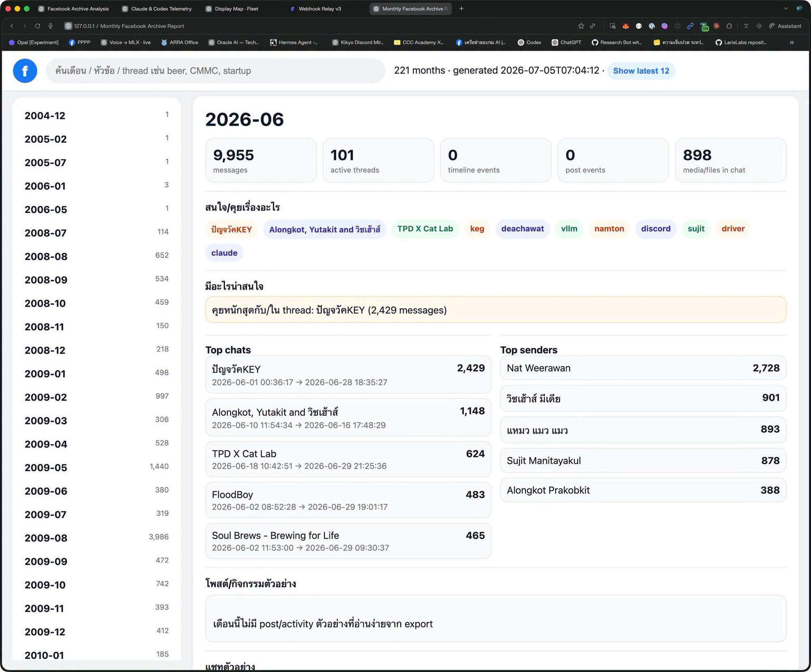This screenshot has width=811, height=672.
Task: Switch to Facebook Archive Analysis tab
Action: point(73,9)
